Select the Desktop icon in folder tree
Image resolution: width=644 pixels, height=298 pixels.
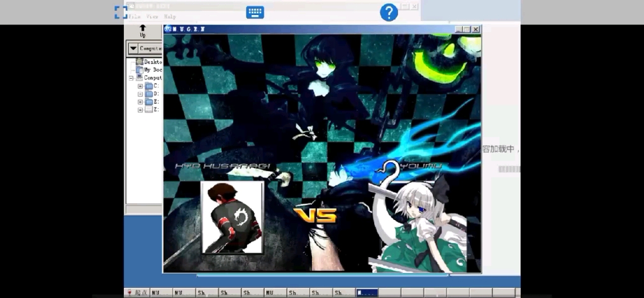click(140, 62)
